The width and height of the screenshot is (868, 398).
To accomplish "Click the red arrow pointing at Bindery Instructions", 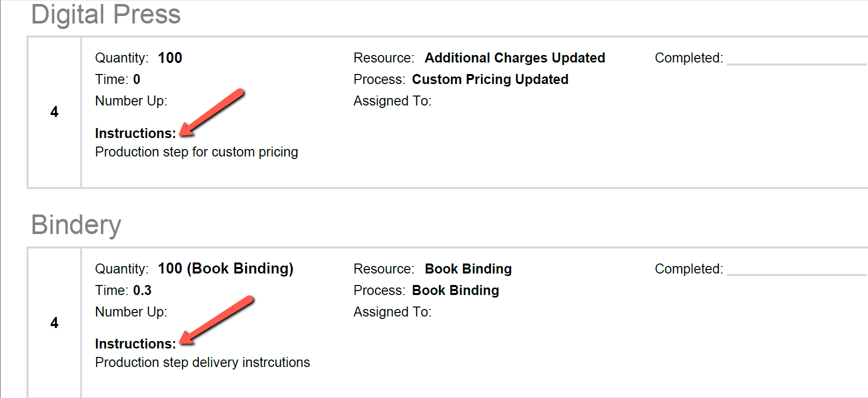I will coord(217,320).
